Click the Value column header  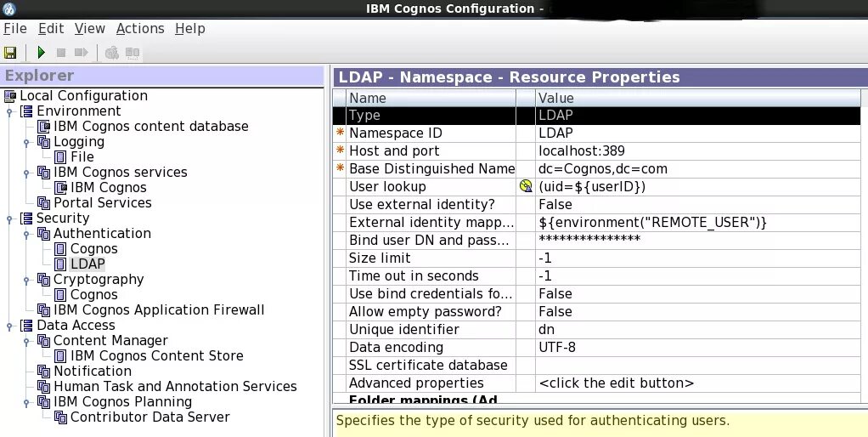pos(698,98)
